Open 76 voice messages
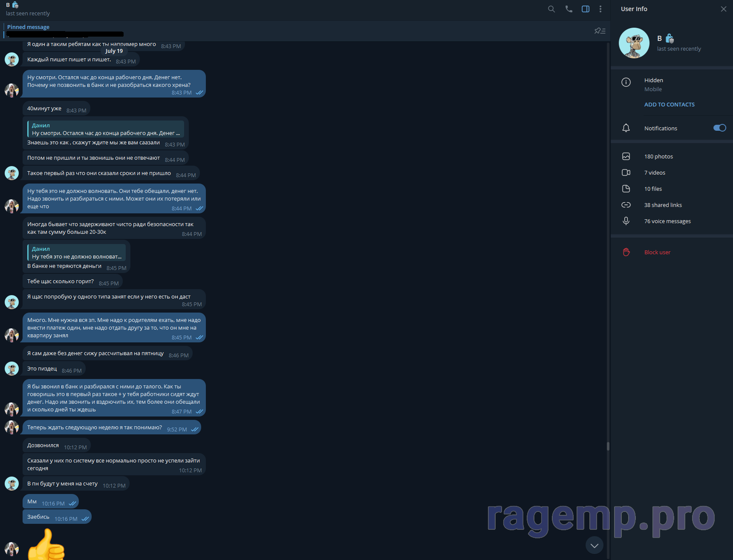Image resolution: width=733 pixels, height=560 pixels. coord(667,221)
